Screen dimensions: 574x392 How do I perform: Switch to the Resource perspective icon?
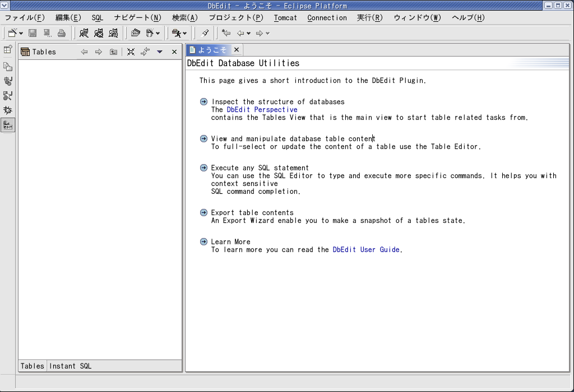pos(8,67)
